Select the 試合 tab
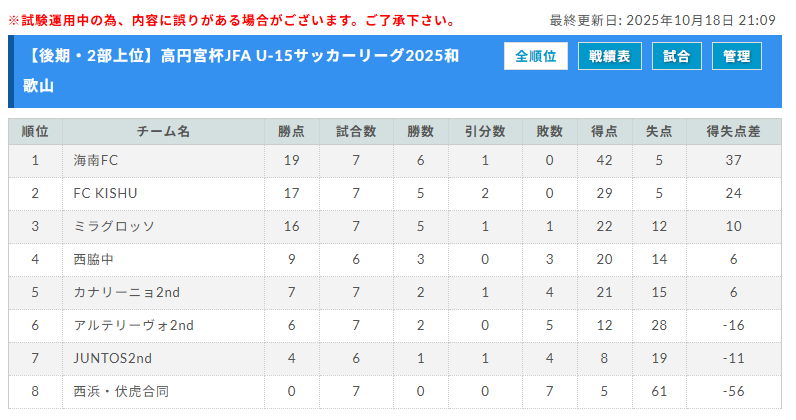Image resolution: width=796 pixels, height=420 pixels. coord(676,57)
